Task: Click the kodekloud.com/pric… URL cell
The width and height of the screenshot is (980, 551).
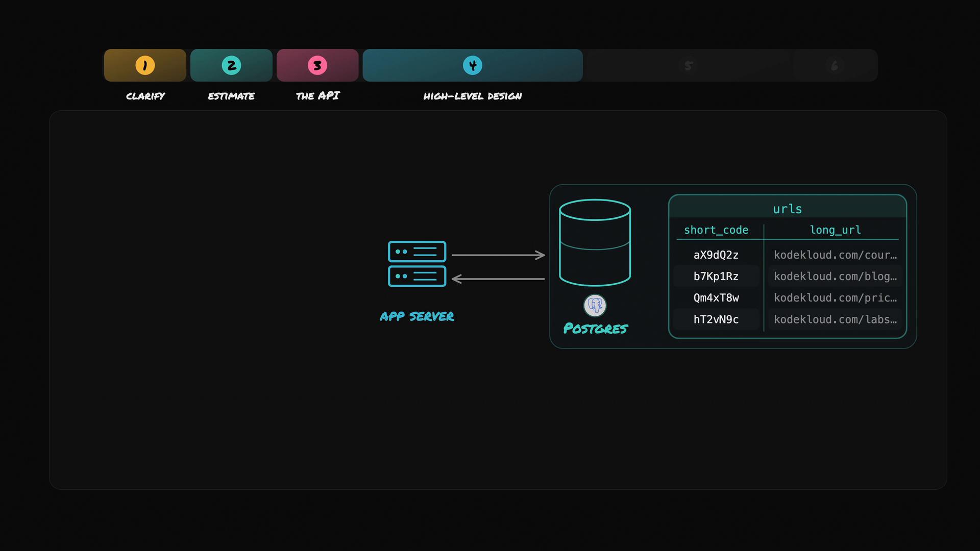Action: click(835, 298)
